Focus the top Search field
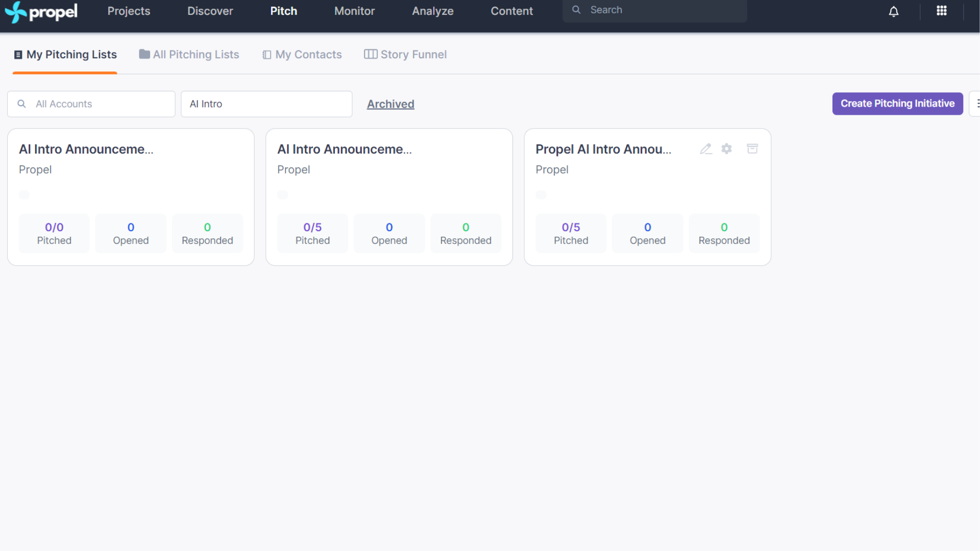The width and height of the screenshot is (980, 551). pos(654,10)
